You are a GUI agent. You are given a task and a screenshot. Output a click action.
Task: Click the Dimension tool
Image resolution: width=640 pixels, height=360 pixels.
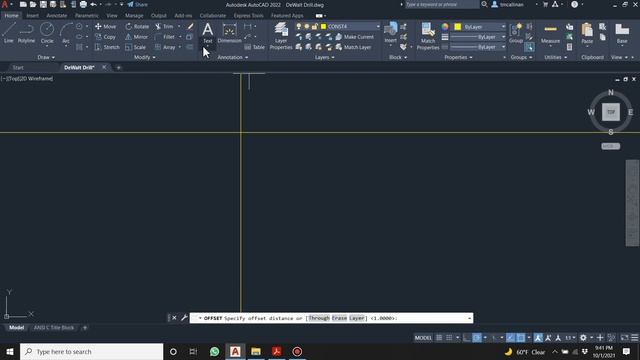229,33
